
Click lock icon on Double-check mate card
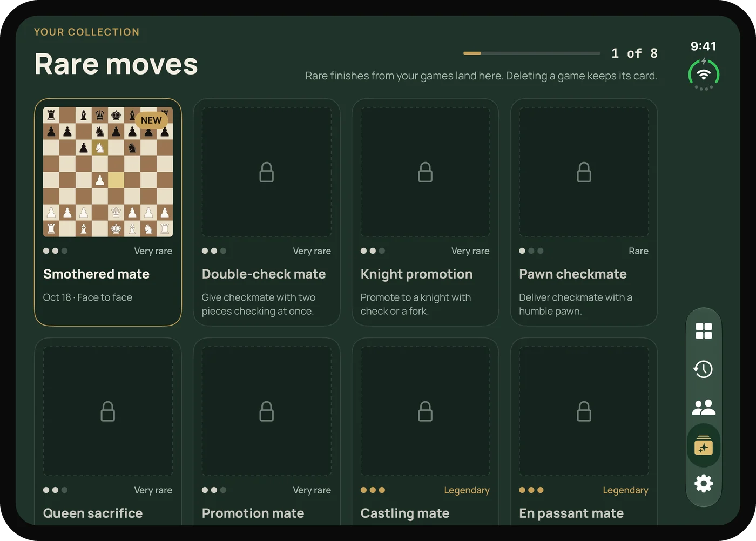[x=267, y=172]
